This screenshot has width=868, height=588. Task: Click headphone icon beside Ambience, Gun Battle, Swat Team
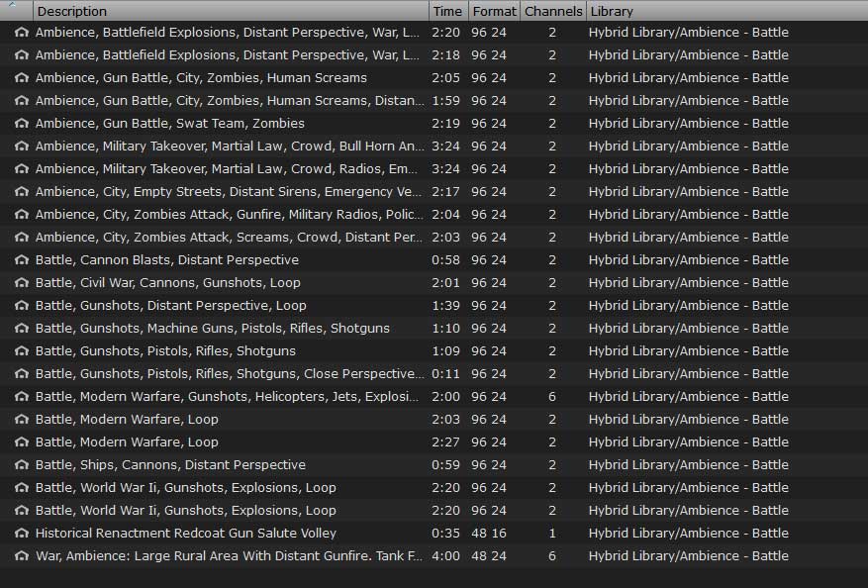tap(21, 124)
